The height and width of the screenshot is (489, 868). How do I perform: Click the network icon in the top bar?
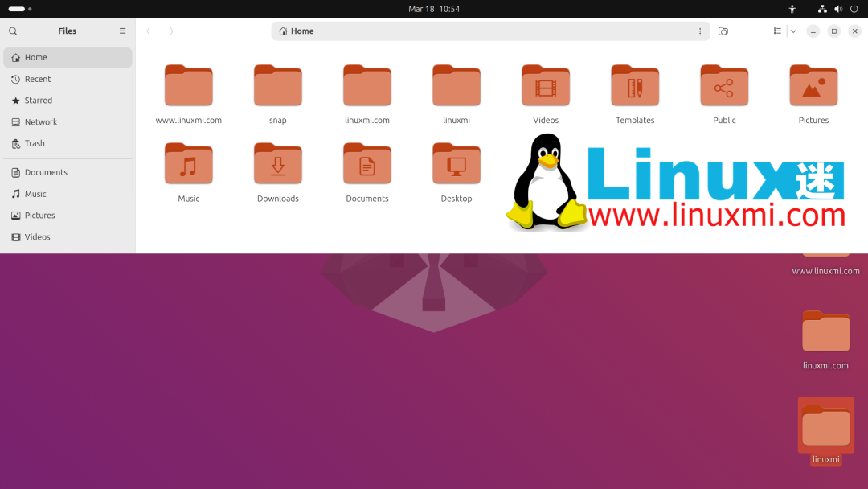coord(822,8)
